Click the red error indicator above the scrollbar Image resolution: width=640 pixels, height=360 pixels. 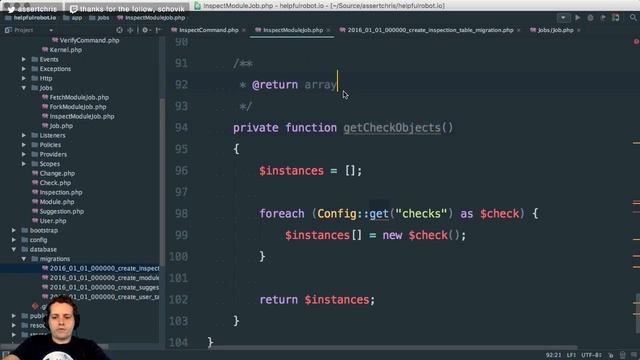(x=636, y=42)
